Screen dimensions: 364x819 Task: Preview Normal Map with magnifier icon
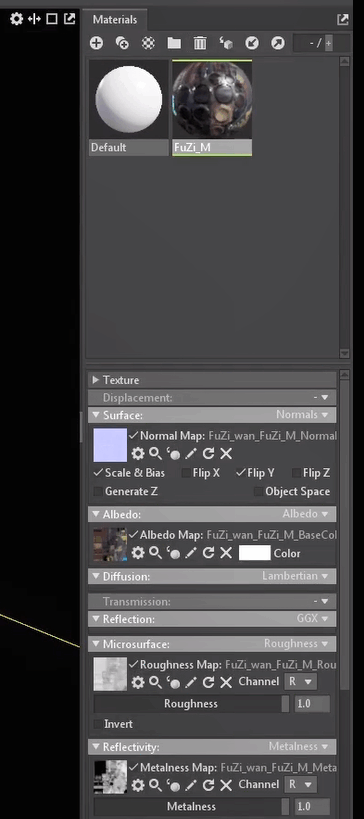click(x=155, y=453)
